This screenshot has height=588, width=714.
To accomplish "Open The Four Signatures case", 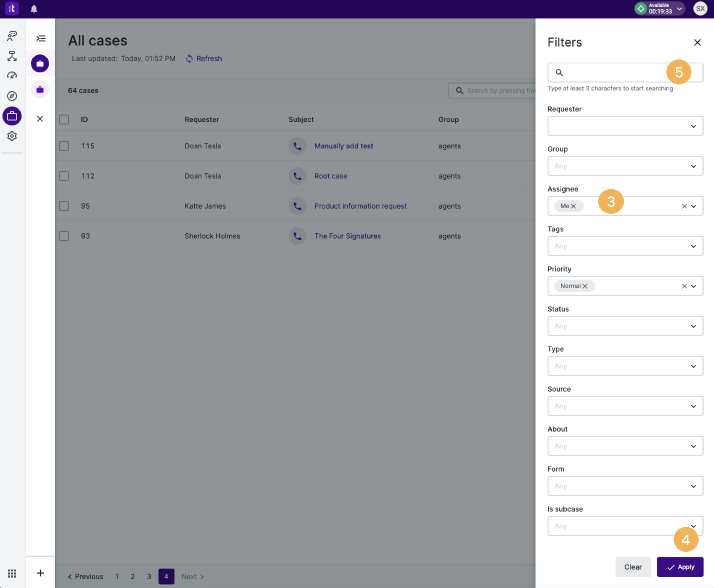I will tap(348, 236).
